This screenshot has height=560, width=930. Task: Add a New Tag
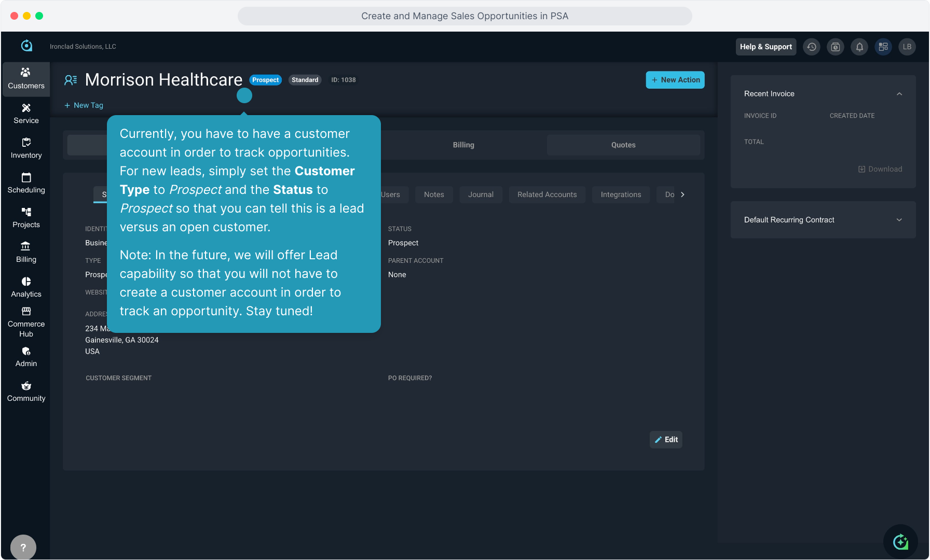pyautogui.click(x=84, y=105)
